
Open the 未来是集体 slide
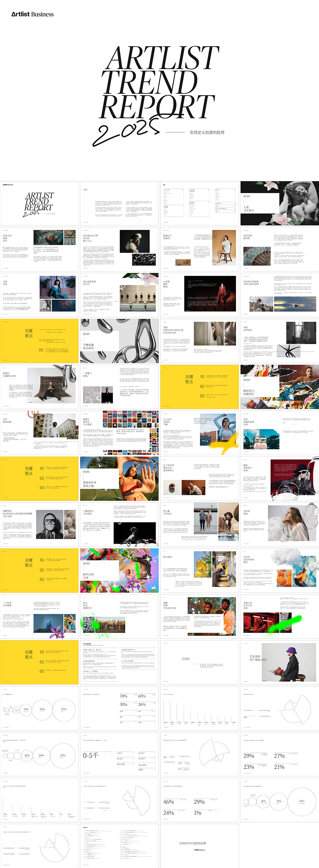[280, 525]
